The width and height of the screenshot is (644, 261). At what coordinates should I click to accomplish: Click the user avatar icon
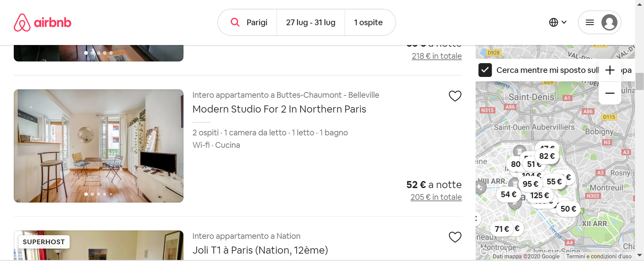tap(609, 23)
